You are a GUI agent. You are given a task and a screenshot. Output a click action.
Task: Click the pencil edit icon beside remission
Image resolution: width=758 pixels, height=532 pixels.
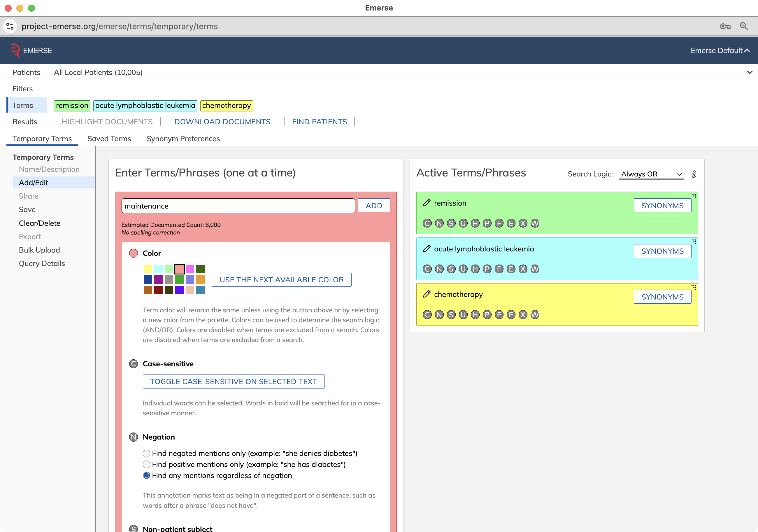pyautogui.click(x=427, y=203)
